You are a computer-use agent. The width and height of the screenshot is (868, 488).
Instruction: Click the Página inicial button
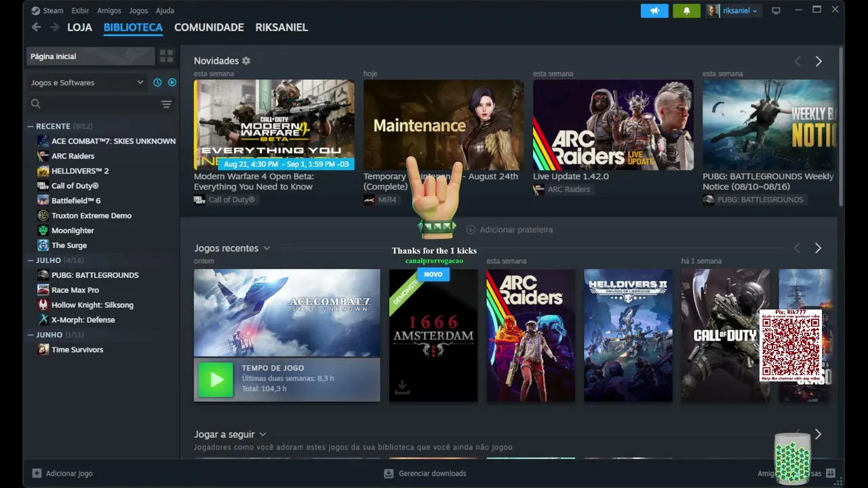coord(91,56)
